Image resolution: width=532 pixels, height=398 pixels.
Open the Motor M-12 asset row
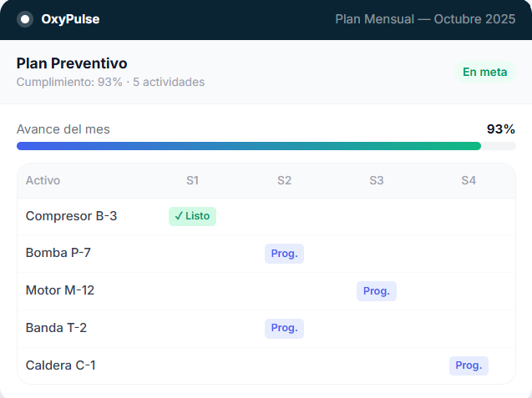pos(266,291)
